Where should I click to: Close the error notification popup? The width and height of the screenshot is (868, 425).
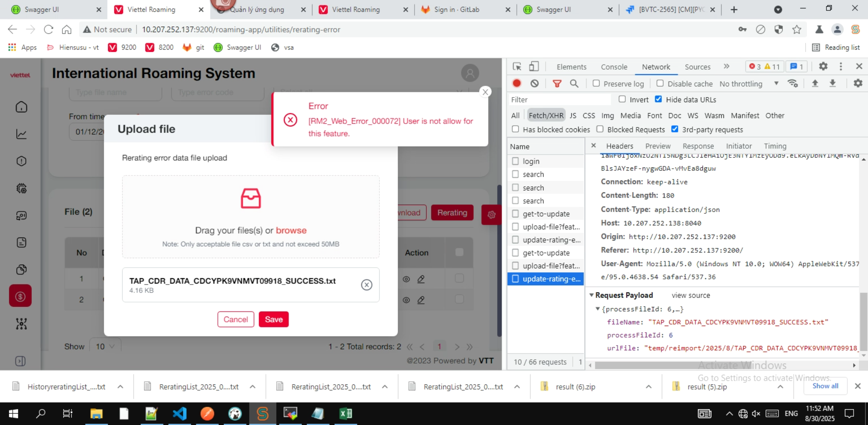[x=485, y=92]
